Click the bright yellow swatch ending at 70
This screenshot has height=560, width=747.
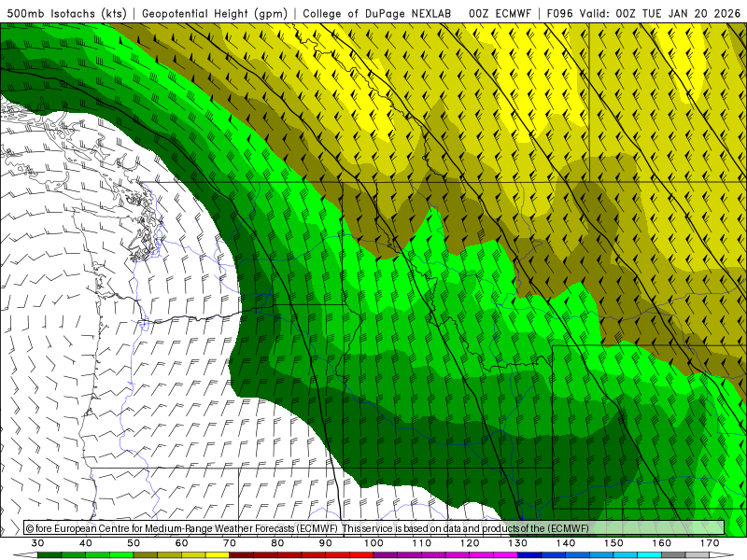pyautogui.click(x=218, y=554)
